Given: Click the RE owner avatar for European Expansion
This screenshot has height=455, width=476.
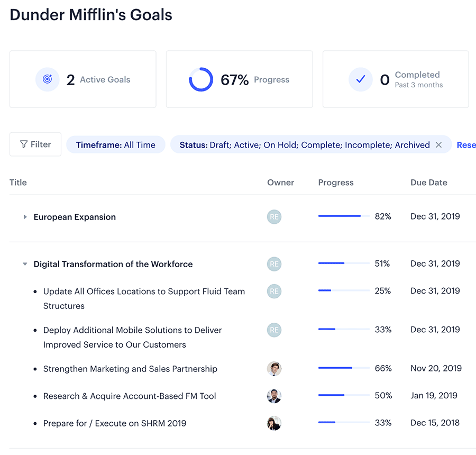Looking at the screenshot, I should [x=274, y=217].
